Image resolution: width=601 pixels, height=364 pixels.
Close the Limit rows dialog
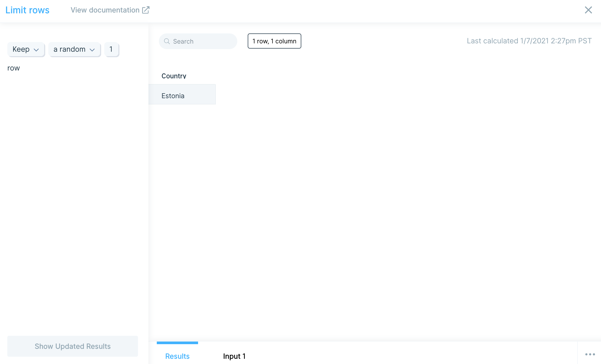coord(588,10)
